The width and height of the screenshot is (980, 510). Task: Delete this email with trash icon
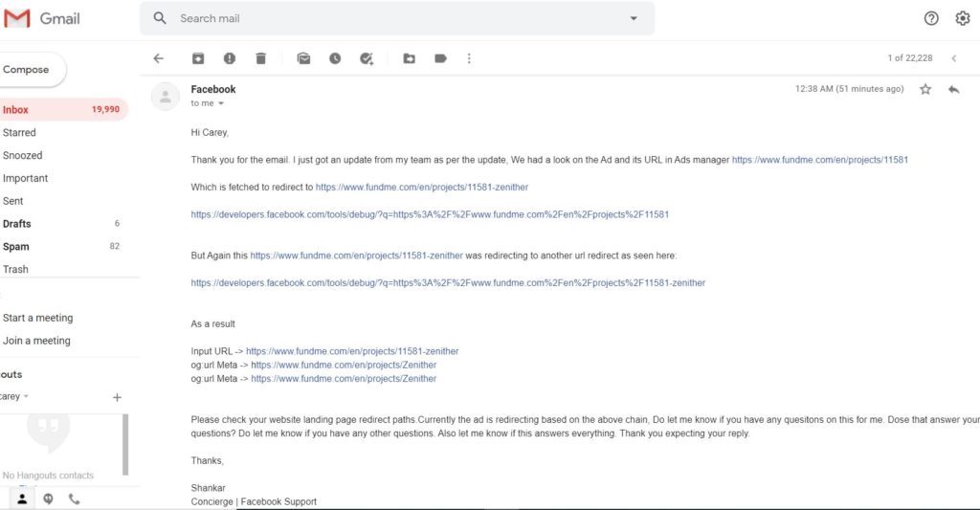[x=260, y=58]
